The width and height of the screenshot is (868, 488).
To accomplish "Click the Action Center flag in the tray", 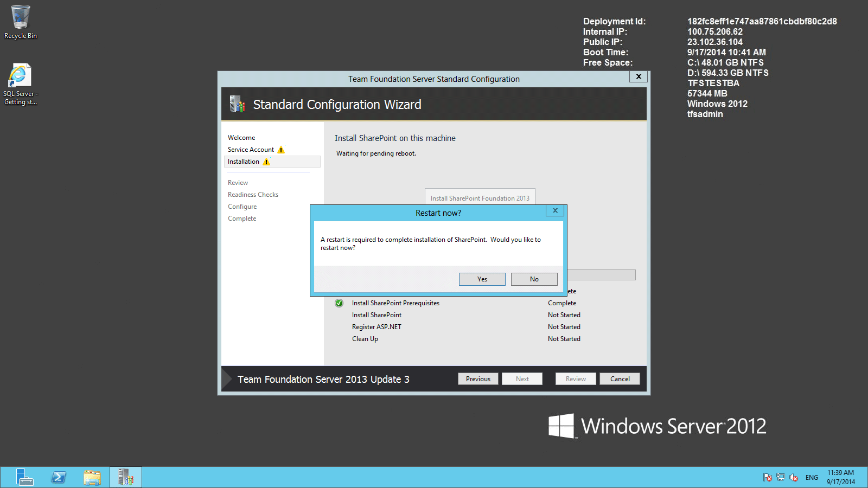I will [x=768, y=477].
